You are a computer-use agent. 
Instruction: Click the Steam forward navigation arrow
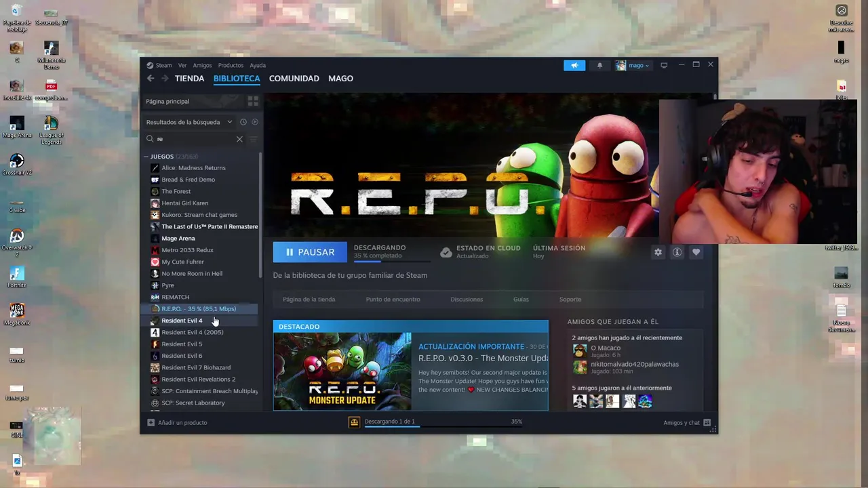(x=165, y=79)
